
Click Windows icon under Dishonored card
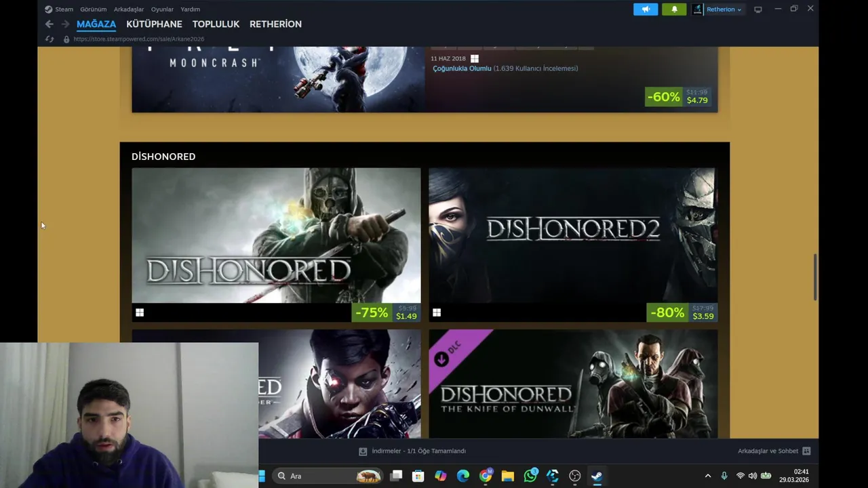[140, 312]
